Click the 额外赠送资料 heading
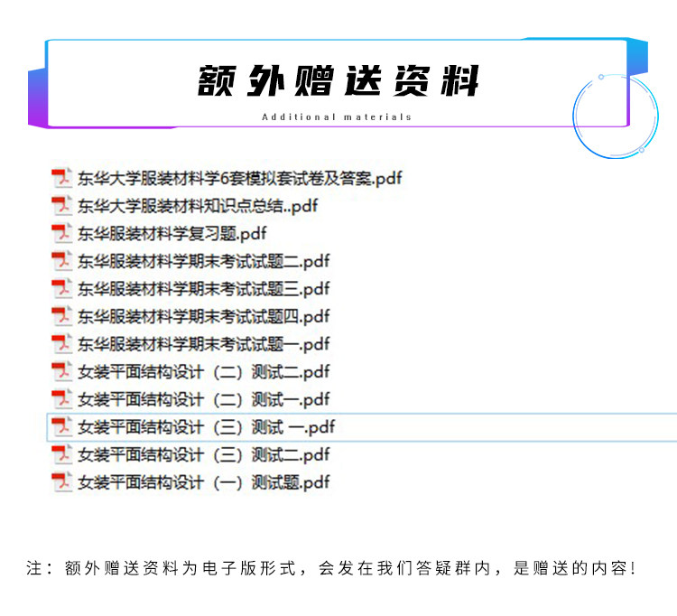This screenshot has width=677, height=616. pyautogui.click(x=338, y=80)
